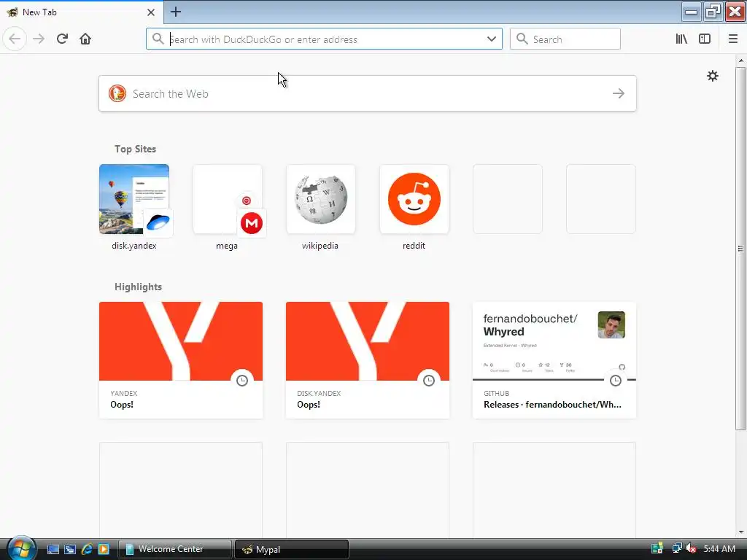
Task: Open the Windows Start menu orb
Action: (x=21, y=548)
